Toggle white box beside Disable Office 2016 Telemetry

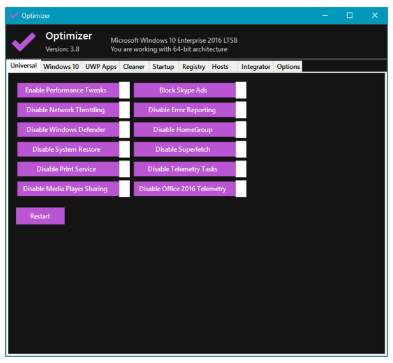(241, 189)
